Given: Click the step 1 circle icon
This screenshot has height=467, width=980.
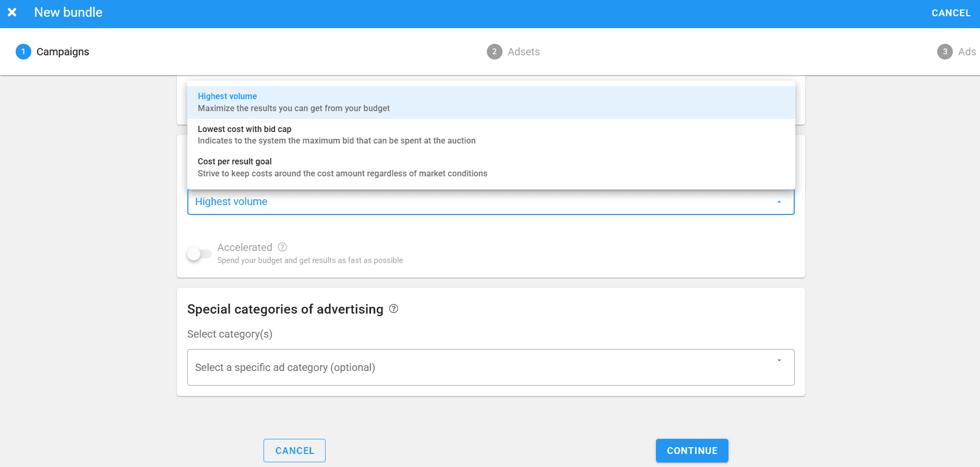Looking at the screenshot, I should pos(23,52).
